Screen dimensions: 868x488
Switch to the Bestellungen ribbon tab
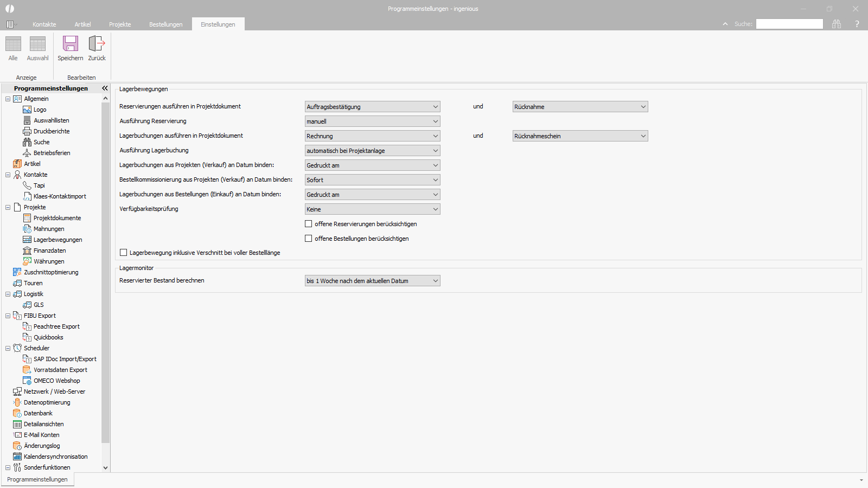[166, 24]
